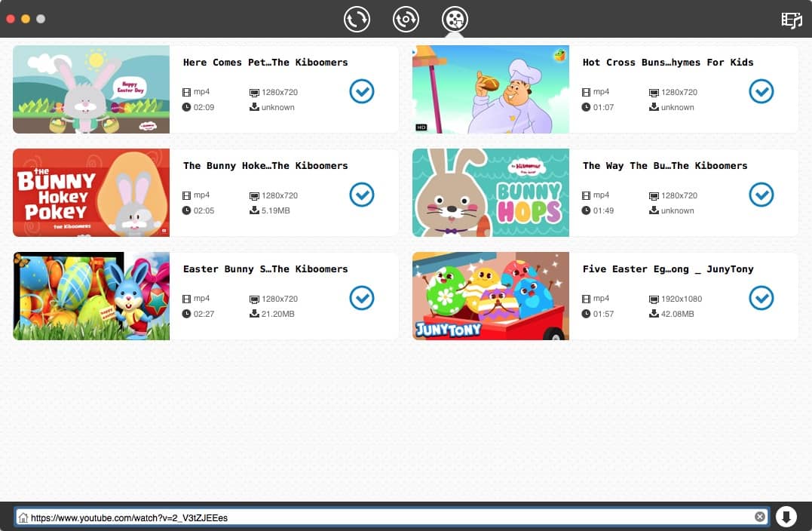Click the mp4 format label of Hot Cross Buns
This screenshot has height=531, width=812.
point(601,92)
